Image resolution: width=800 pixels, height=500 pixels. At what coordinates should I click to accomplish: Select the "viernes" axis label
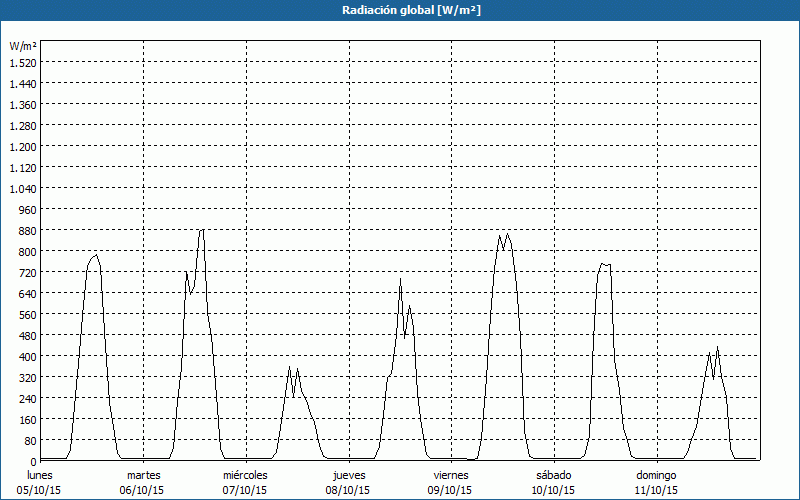coord(451,475)
